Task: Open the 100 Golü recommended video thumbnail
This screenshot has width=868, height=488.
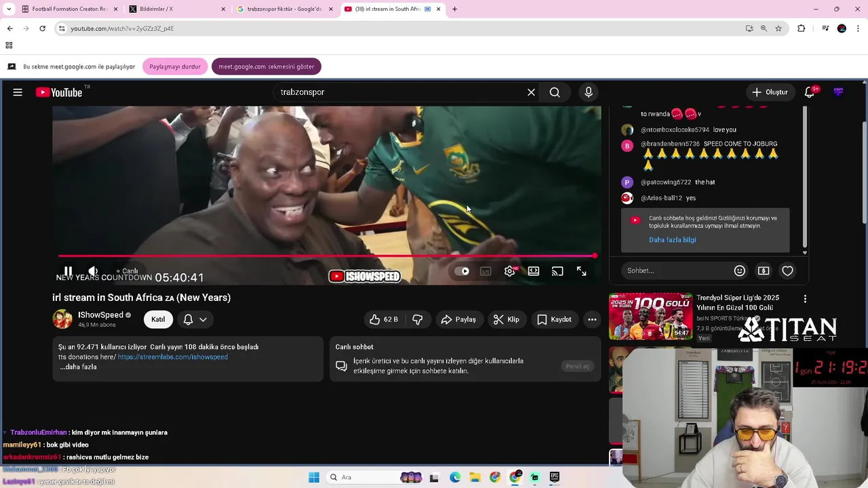Action: (651, 316)
